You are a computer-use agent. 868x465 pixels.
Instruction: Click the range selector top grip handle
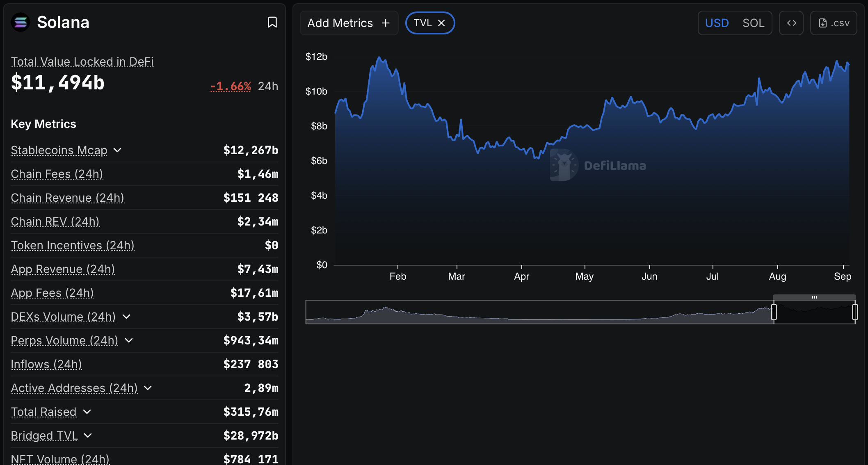tap(814, 297)
